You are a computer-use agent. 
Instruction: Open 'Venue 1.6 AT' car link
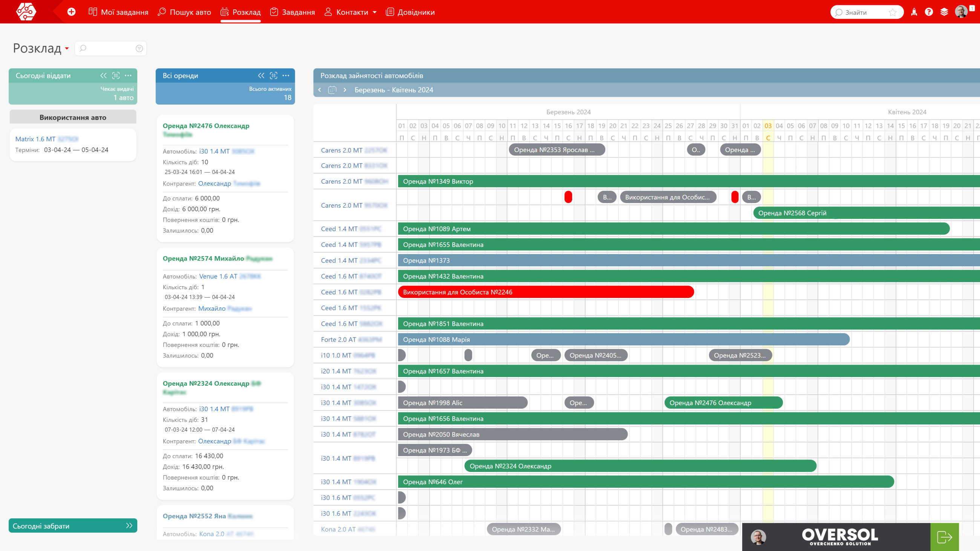tap(218, 276)
